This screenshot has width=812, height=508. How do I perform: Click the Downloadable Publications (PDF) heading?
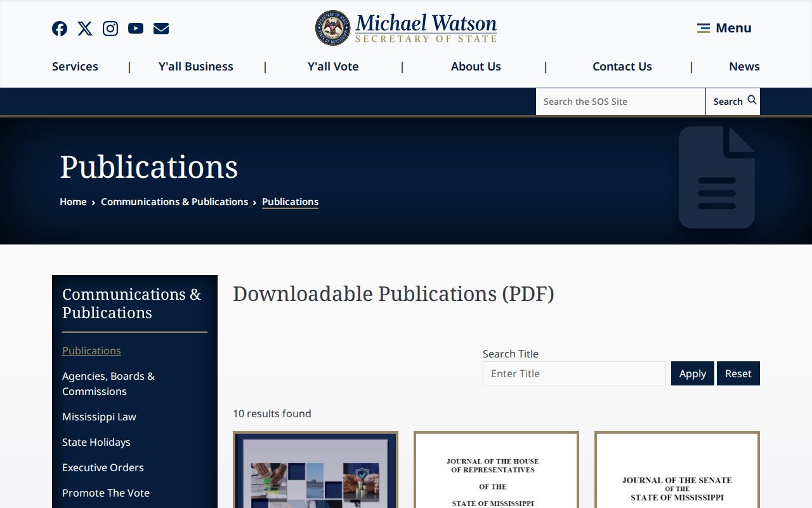pyautogui.click(x=393, y=294)
